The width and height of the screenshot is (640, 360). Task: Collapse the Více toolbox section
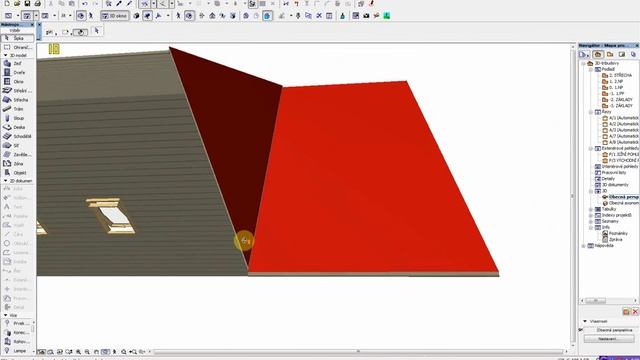point(6,315)
